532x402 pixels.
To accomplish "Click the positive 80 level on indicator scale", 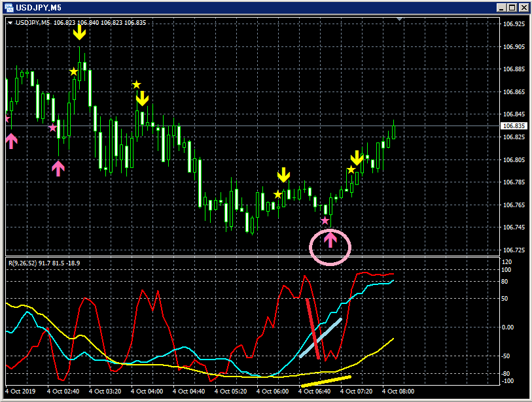I will [505, 282].
